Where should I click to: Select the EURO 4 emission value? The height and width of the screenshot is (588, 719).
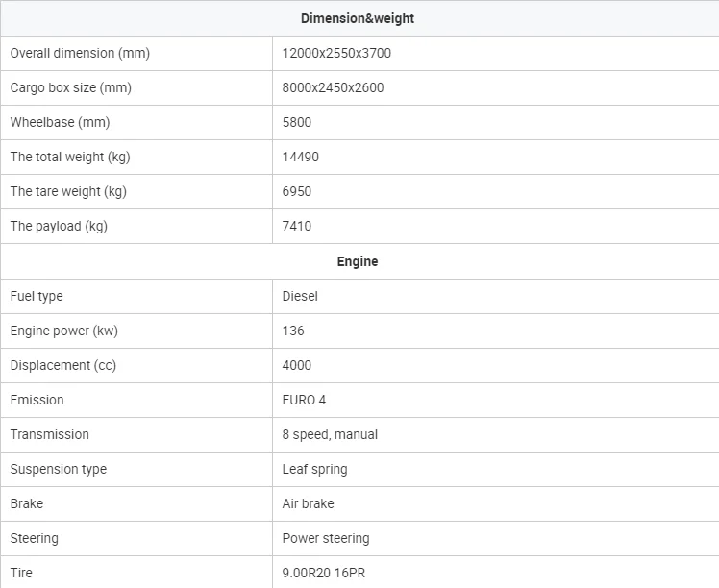304,400
